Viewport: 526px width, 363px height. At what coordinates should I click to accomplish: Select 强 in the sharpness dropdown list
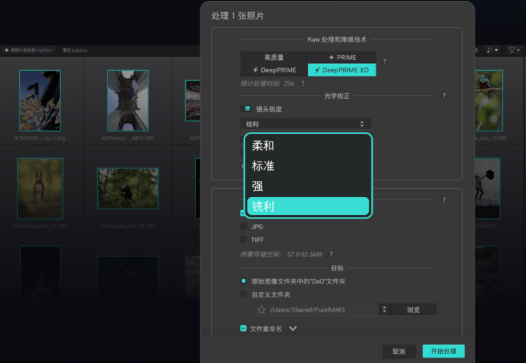click(x=308, y=186)
